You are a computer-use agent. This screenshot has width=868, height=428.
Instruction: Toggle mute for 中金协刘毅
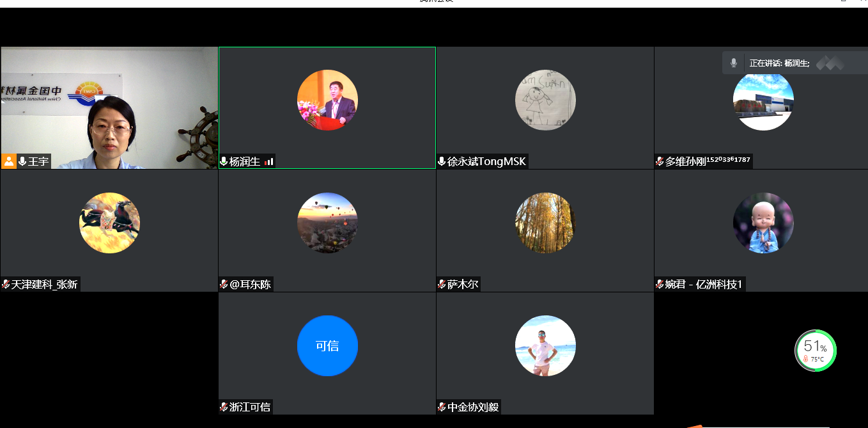(441, 406)
